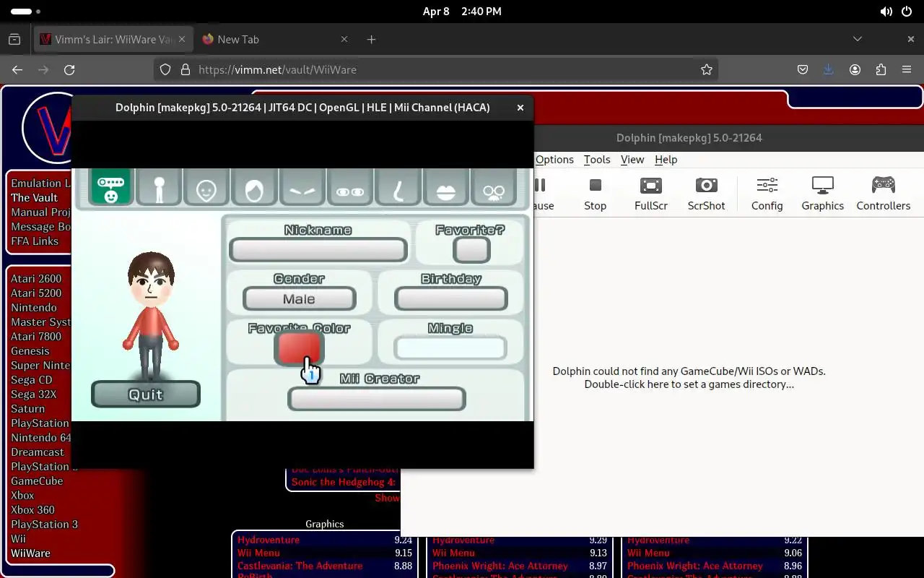Click the Firefox reload page icon

pos(69,69)
